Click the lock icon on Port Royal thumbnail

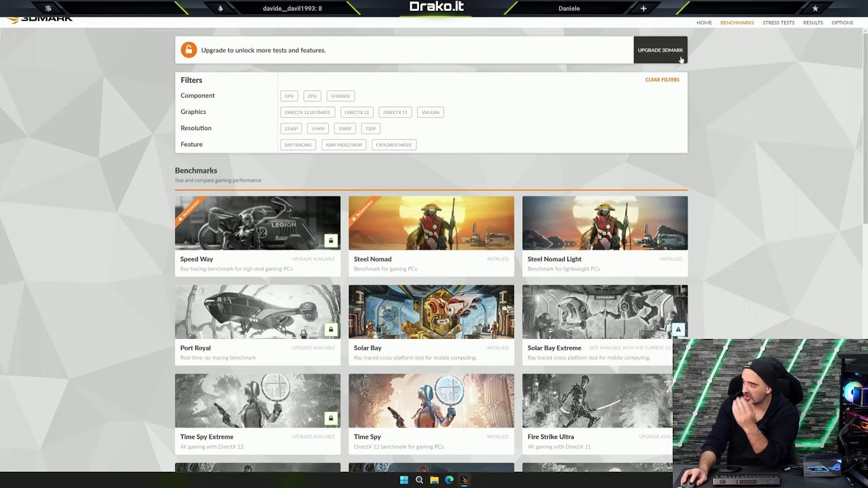[331, 329]
